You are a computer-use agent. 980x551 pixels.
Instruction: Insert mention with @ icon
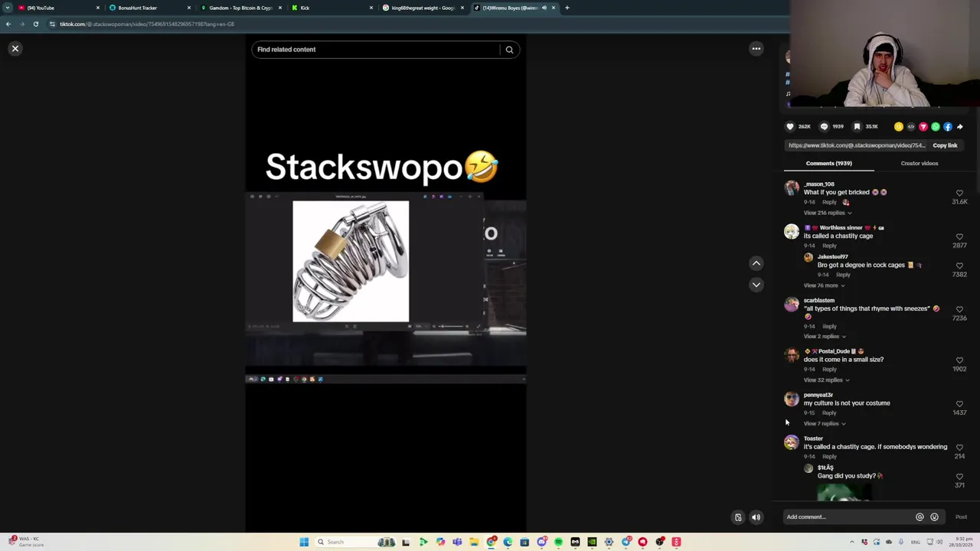pos(920,517)
